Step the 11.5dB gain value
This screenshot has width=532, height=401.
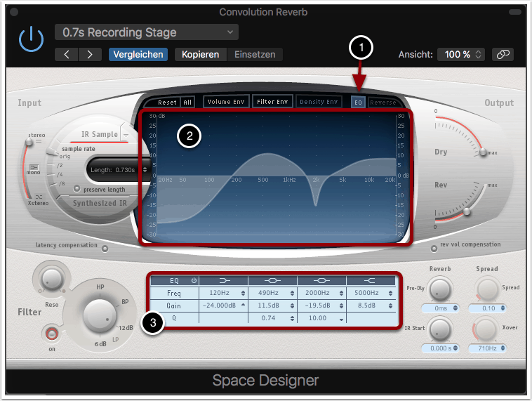tap(292, 305)
